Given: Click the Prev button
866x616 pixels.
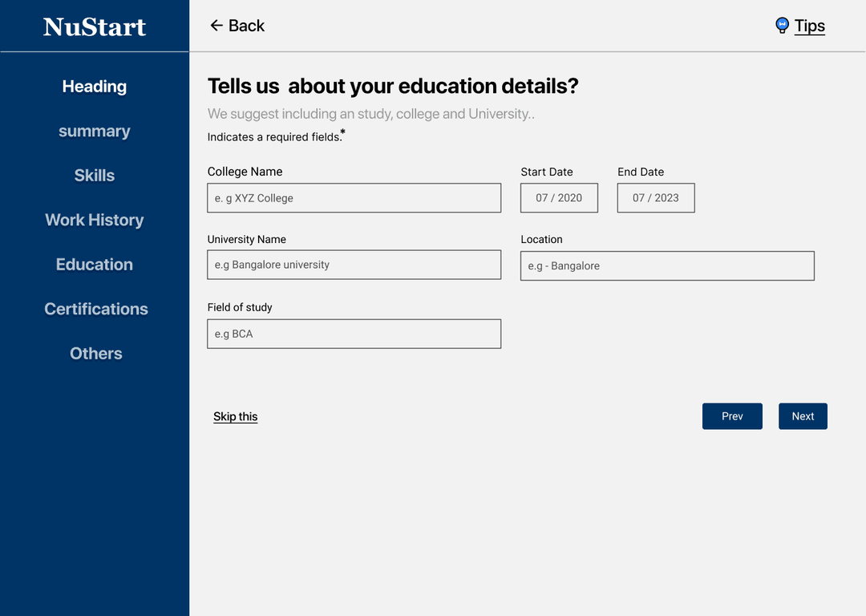Looking at the screenshot, I should tap(732, 416).
